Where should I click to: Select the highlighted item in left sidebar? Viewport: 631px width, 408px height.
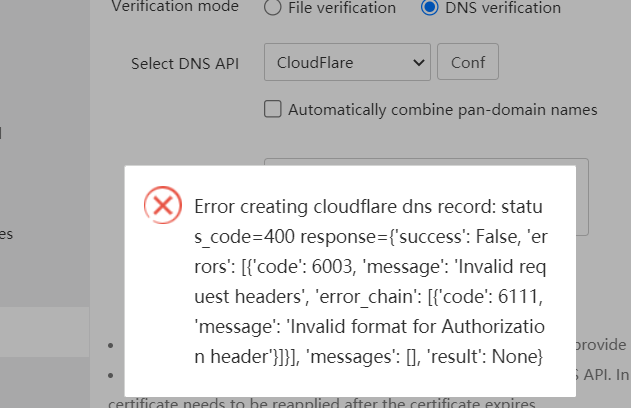coord(45,330)
